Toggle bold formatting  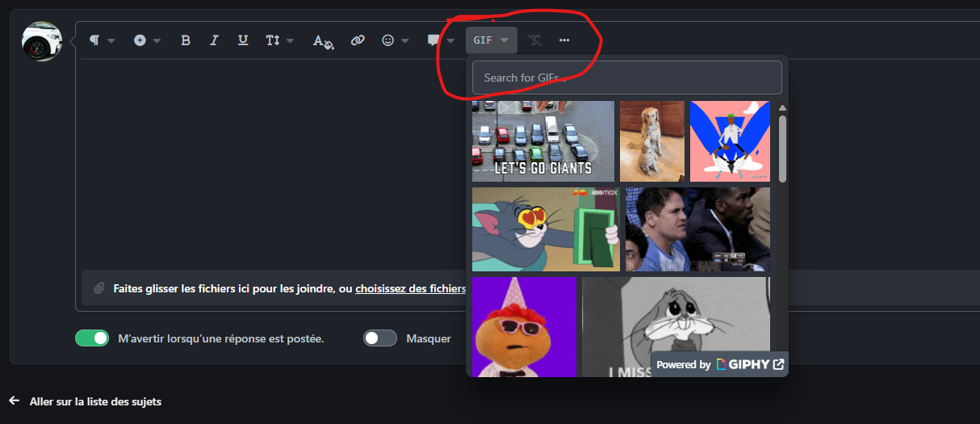[186, 40]
